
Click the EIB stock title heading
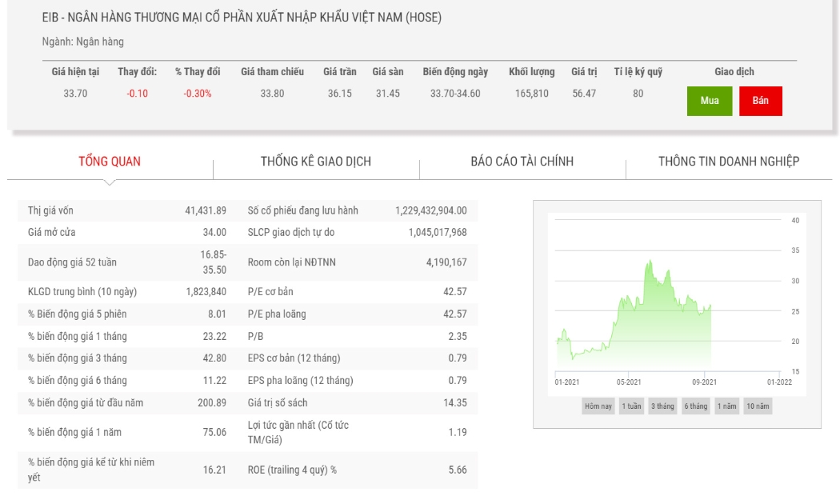[242, 17]
